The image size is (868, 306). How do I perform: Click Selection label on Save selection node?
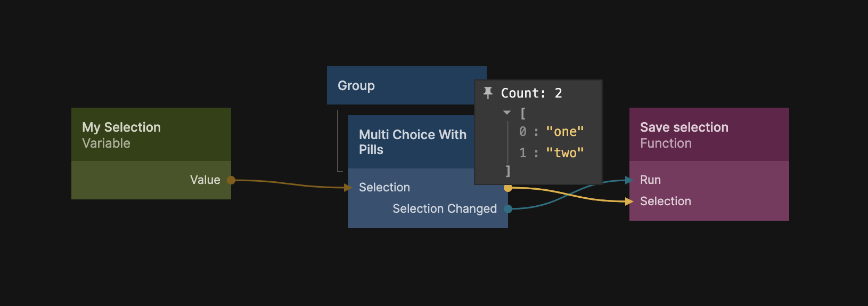pos(665,202)
